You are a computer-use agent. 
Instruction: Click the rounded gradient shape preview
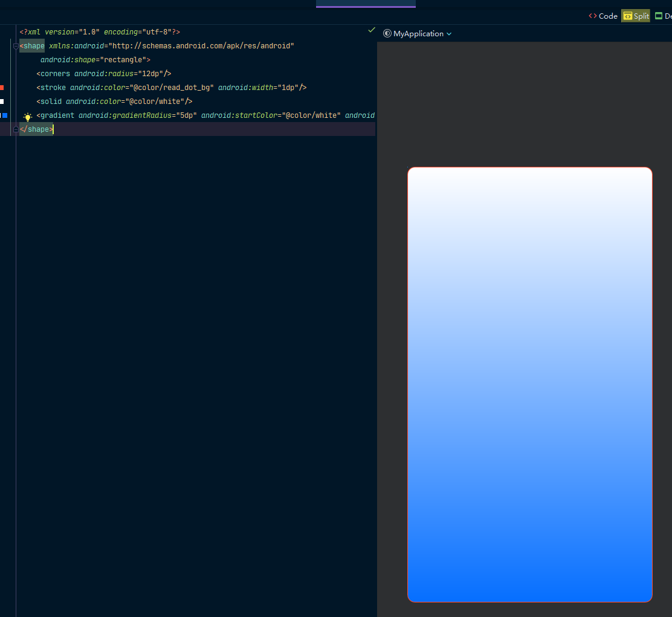(530, 384)
